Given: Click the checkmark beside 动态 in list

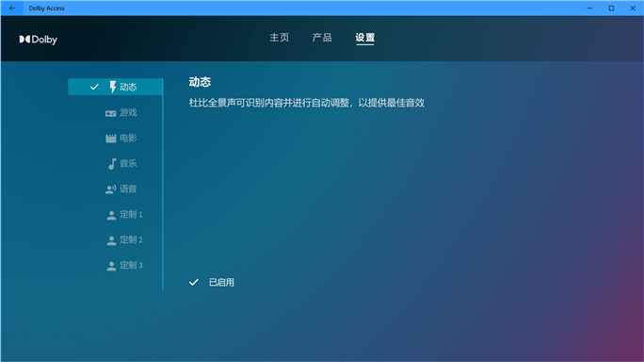Looking at the screenshot, I should (94, 87).
